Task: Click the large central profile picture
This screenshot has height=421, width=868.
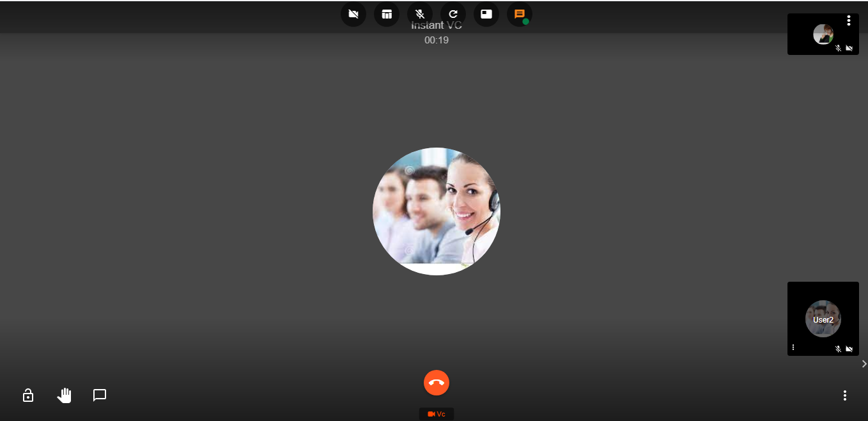Action: [437, 211]
